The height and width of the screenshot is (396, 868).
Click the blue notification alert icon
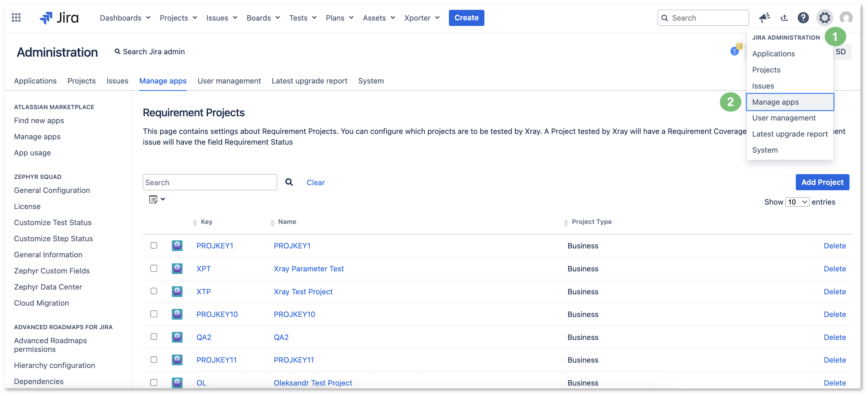click(735, 51)
